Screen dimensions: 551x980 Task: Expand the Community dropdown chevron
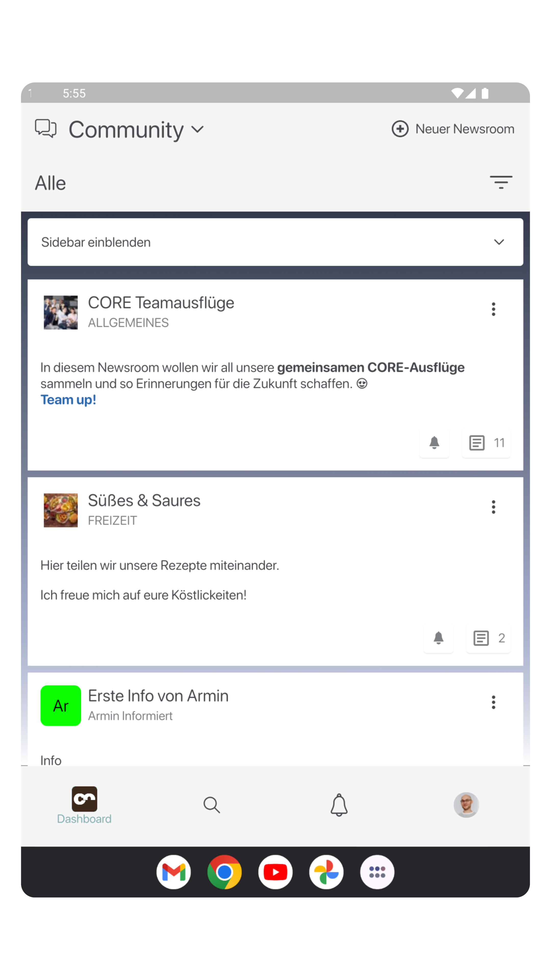pos(197,130)
